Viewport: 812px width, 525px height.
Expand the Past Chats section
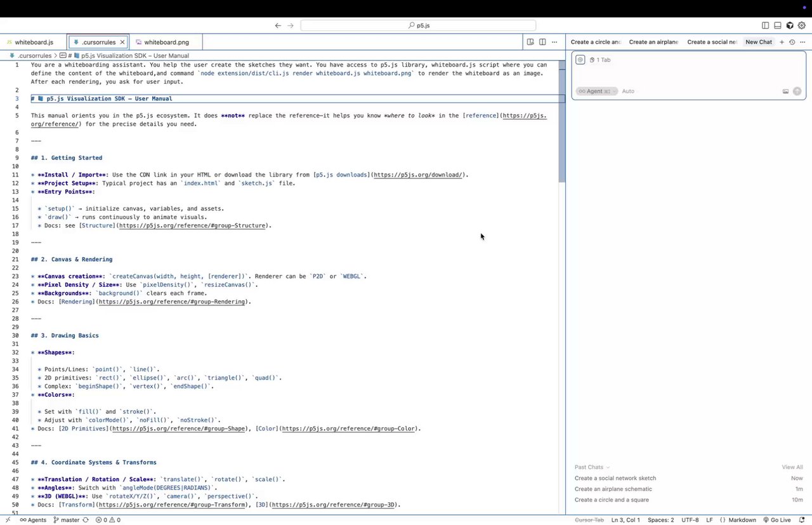coord(592,467)
